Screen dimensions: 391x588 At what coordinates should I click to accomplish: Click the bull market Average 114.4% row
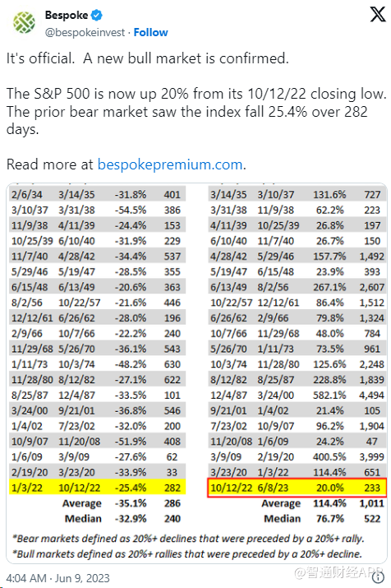coord(323,502)
